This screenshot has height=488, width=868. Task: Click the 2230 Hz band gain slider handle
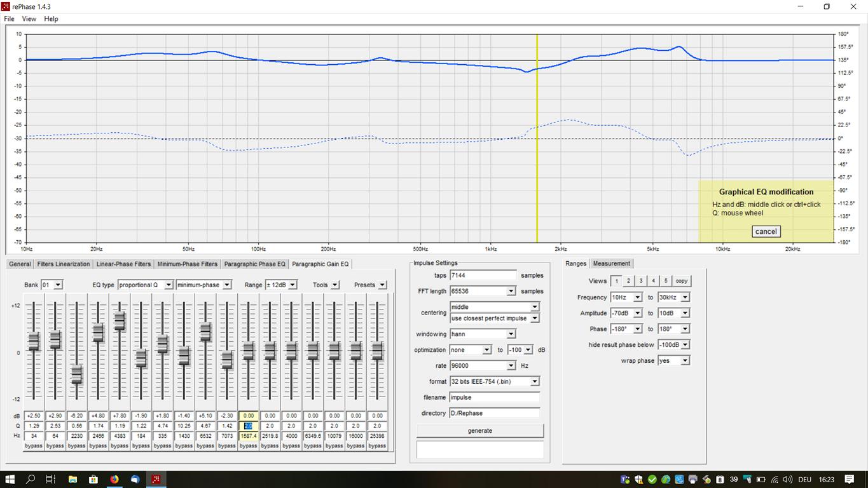pyautogui.click(x=76, y=374)
